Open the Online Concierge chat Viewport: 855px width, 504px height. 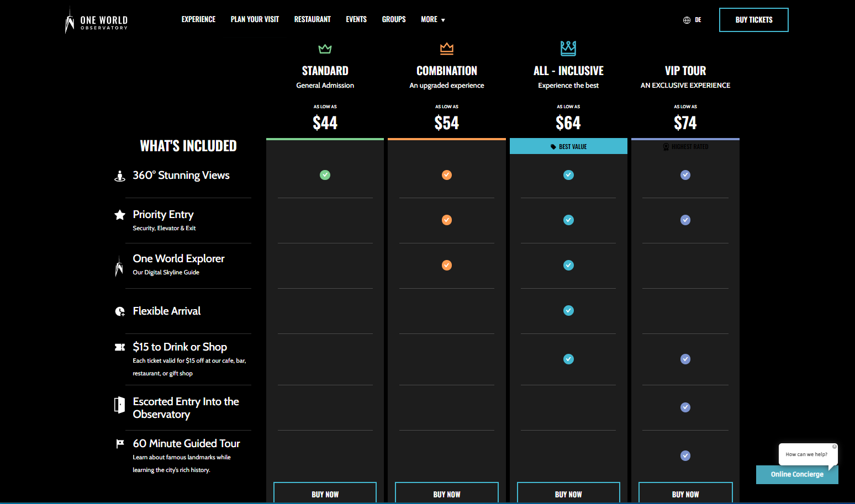[797, 475]
